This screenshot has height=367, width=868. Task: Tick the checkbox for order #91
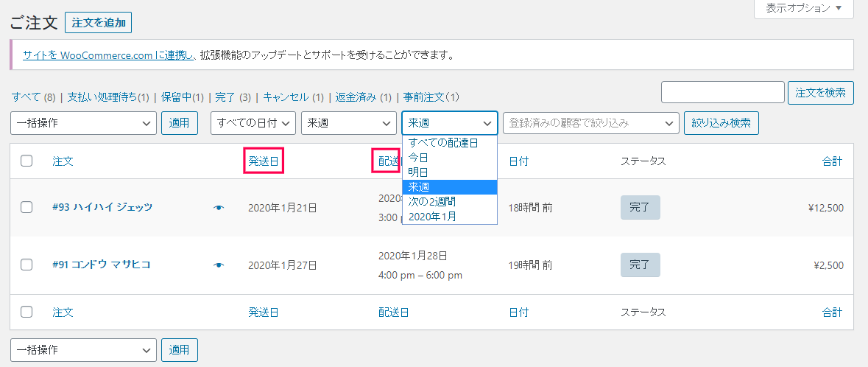click(x=27, y=264)
